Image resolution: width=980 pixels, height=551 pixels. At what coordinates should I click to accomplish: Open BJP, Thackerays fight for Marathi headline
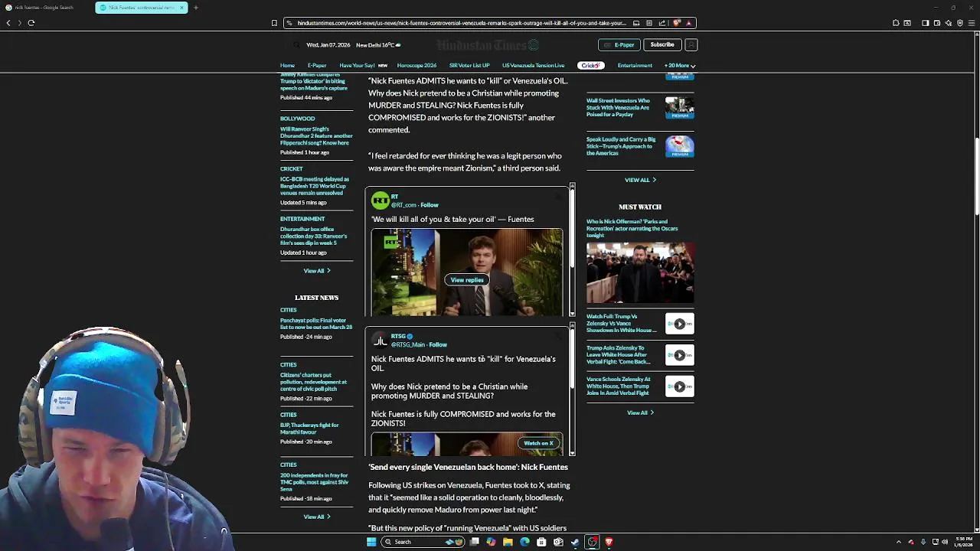[309, 429]
